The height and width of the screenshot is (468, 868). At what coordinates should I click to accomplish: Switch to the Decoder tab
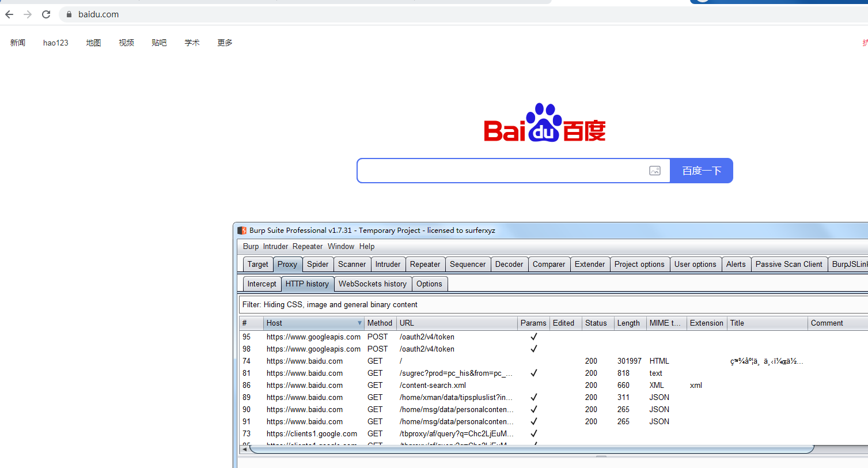509,264
